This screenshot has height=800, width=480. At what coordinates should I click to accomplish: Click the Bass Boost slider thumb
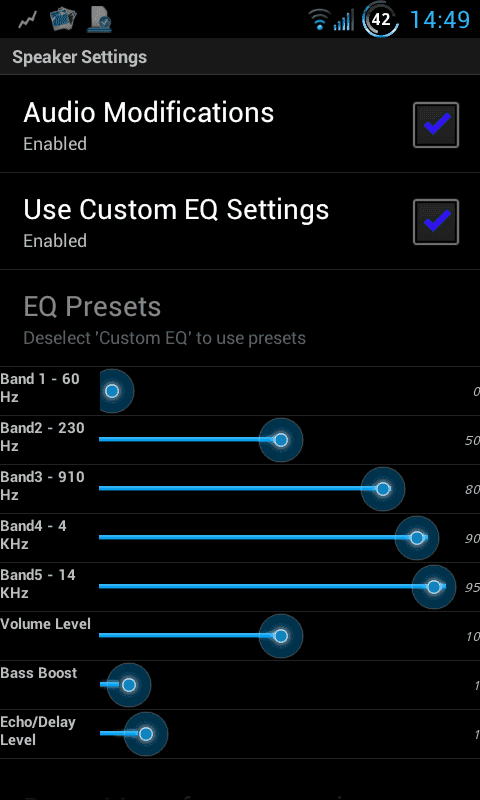(x=129, y=685)
